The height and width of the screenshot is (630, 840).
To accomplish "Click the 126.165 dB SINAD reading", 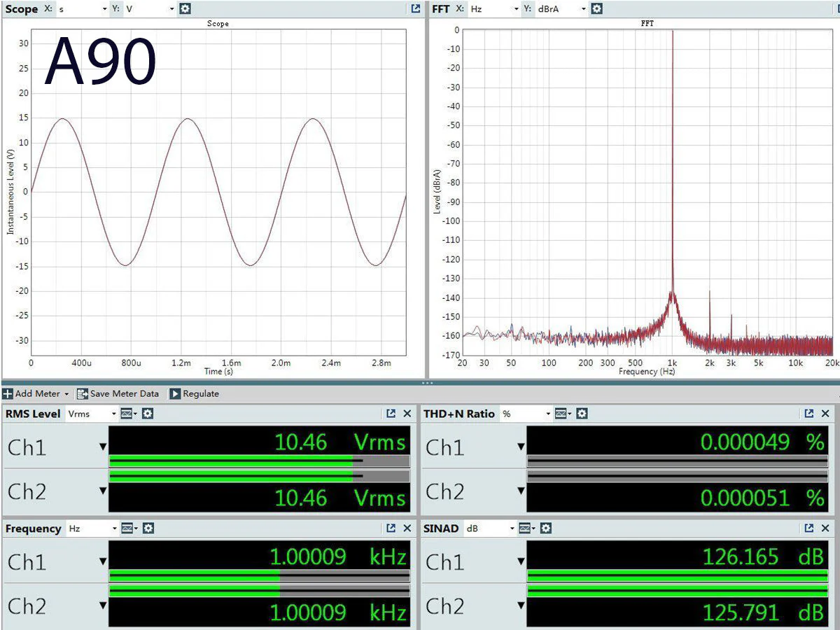I will point(763,556).
